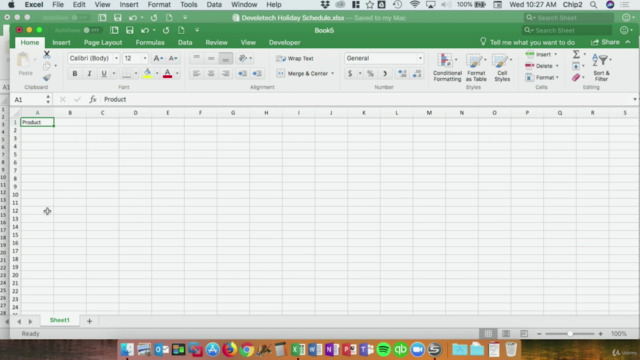Switch to Page Break Preview in status bar
The width and height of the screenshot is (640, 360).
coord(524,333)
